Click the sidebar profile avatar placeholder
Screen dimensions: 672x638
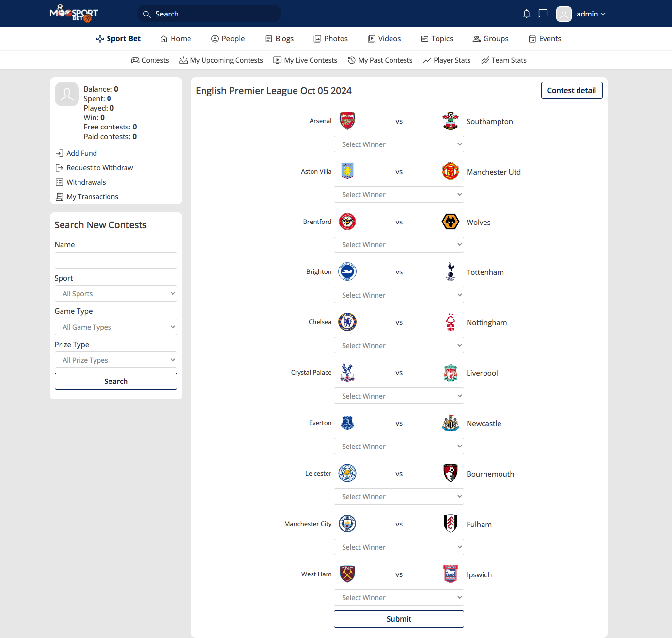click(x=67, y=94)
